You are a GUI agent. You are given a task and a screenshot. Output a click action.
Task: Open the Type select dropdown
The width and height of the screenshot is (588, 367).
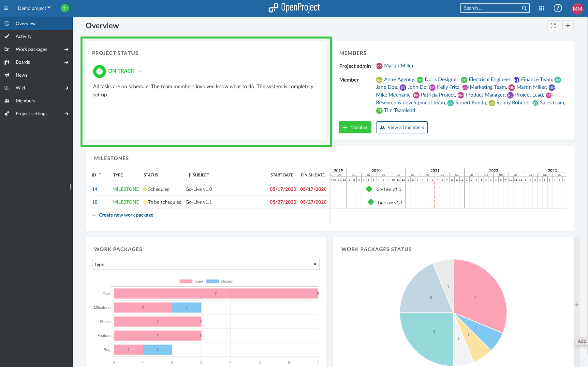coord(206,265)
